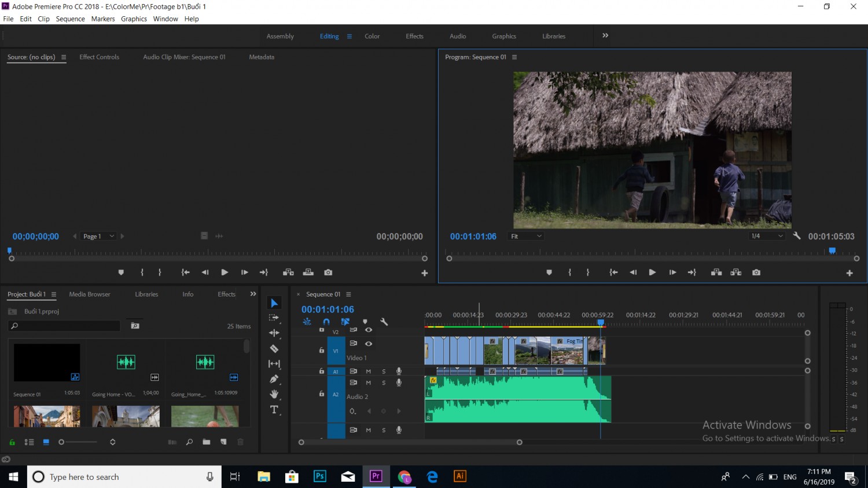The height and width of the screenshot is (488, 868).
Task: Switch to the Color workspace
Action: 372,36
